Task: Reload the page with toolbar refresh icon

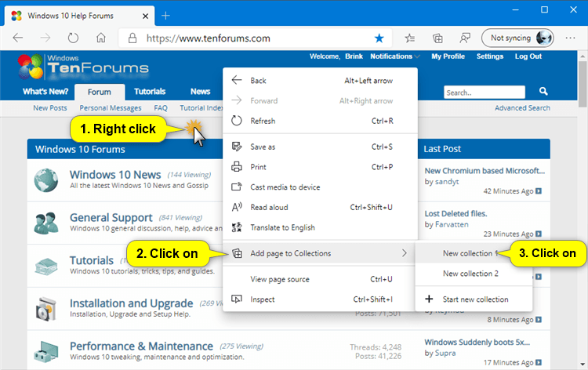Action: (x=73, y=38)
